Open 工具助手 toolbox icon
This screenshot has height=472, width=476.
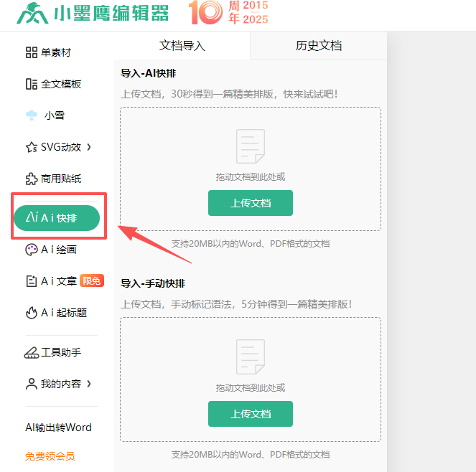tap(31, 352)
